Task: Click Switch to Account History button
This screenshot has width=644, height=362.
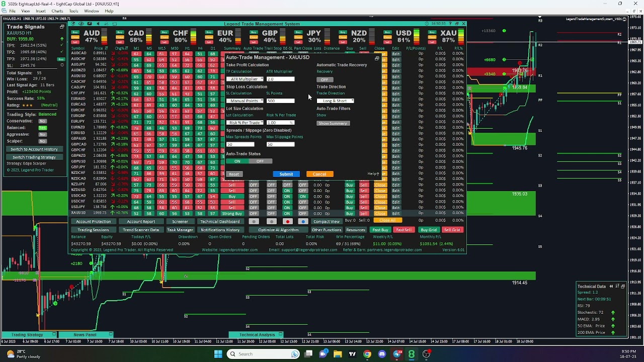Action: click(34, 149)
